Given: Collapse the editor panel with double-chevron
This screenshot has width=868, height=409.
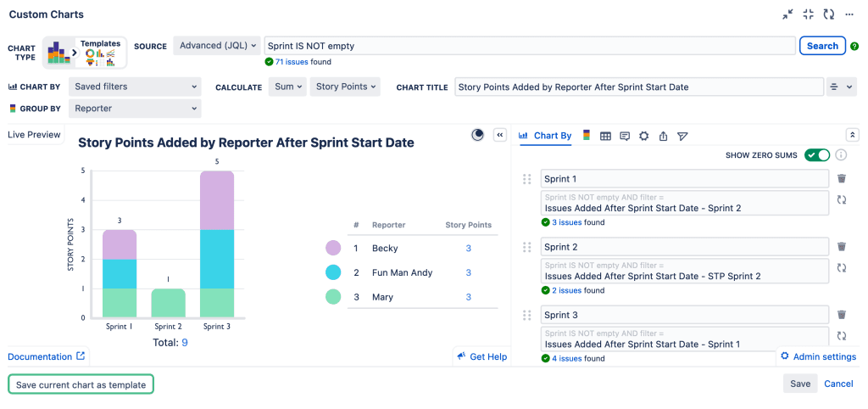Looking at the screenshot, I should (499, 135).
